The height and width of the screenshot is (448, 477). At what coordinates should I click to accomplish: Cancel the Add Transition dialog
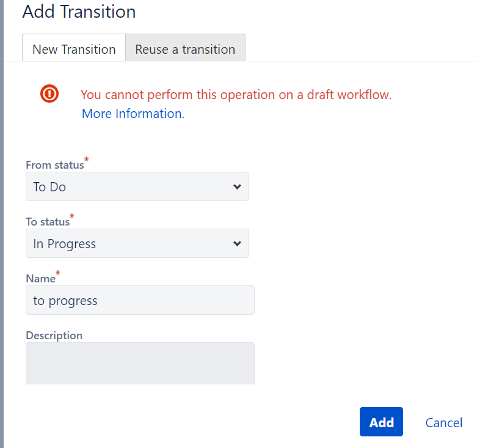pyautogui.click(x=444, y=423)
